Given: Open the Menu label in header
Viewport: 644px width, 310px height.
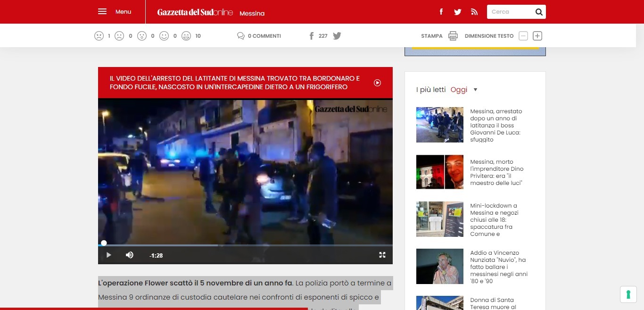Looking at the screenshot, I should (x=123, y=12).
